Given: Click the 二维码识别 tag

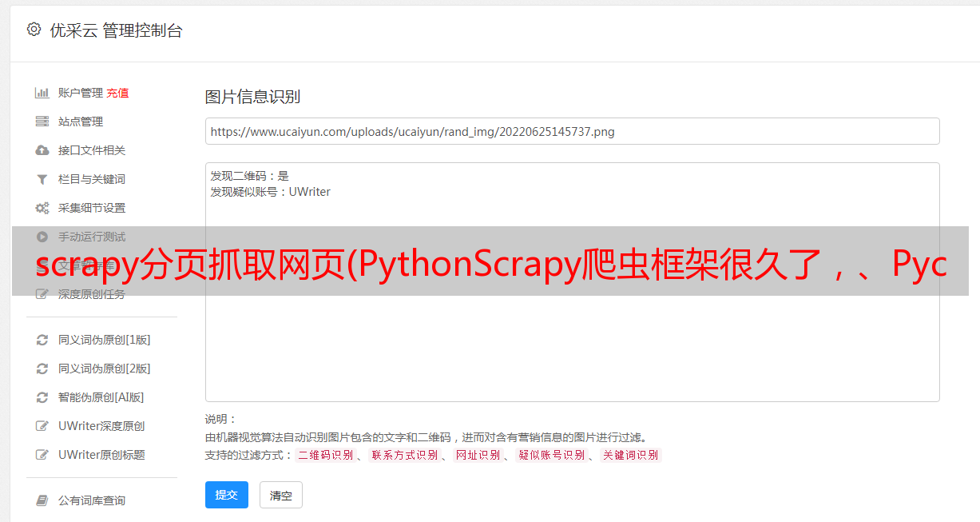Looking at the screenshot, I should tap(325, 455).
